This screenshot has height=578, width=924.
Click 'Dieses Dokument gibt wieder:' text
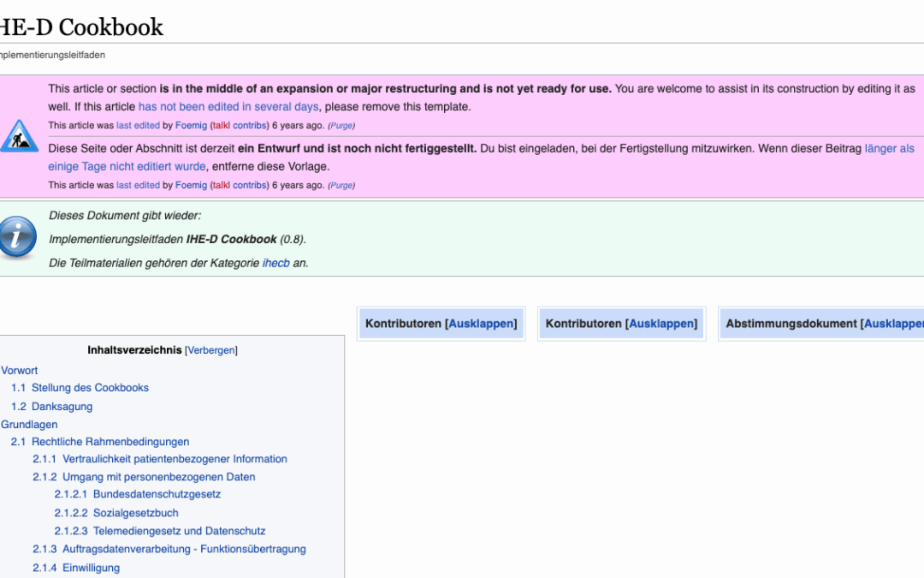point(125,216)
